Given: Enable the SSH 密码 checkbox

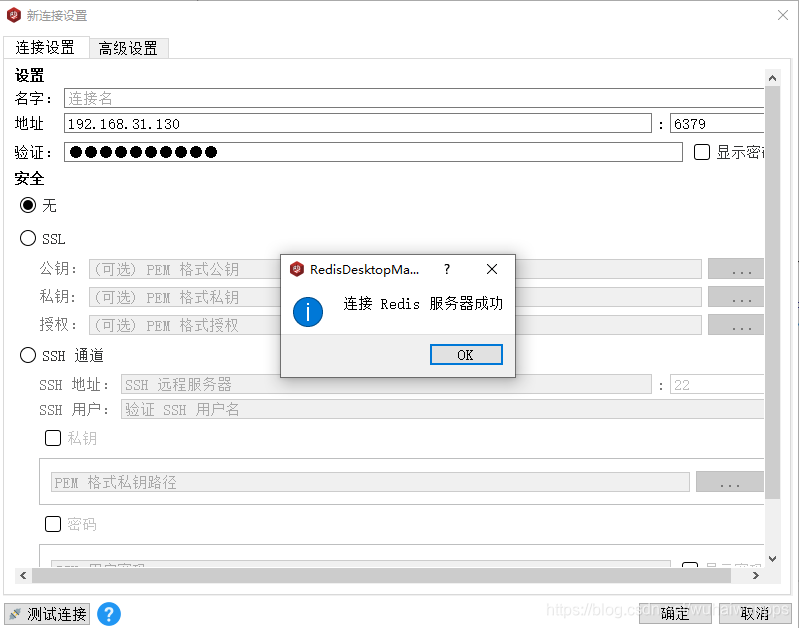Looking at the screenshot, I should click(x=53, y=524).
